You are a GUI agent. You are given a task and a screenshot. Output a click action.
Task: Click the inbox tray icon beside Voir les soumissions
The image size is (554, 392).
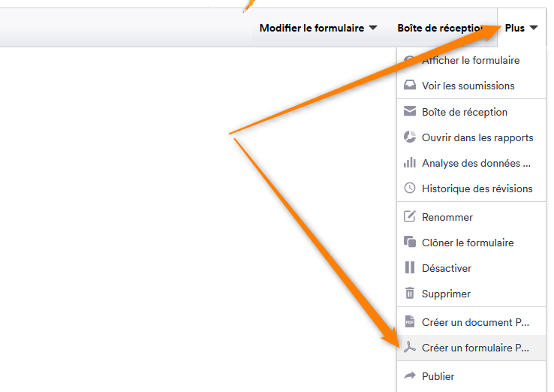pyautogui.click(x=409, y=85)
